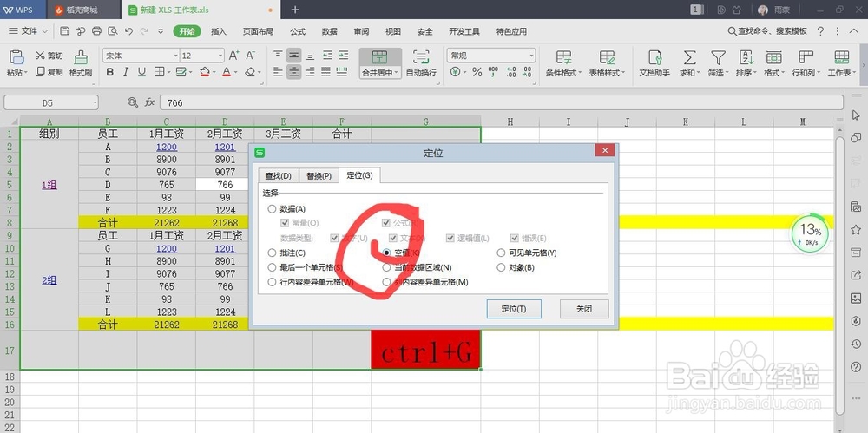Image resolution: width=868 pixels, height=433 pixels.
Task: Switch to the 稻壳商城 window tab
Action: tap(82, 10)
